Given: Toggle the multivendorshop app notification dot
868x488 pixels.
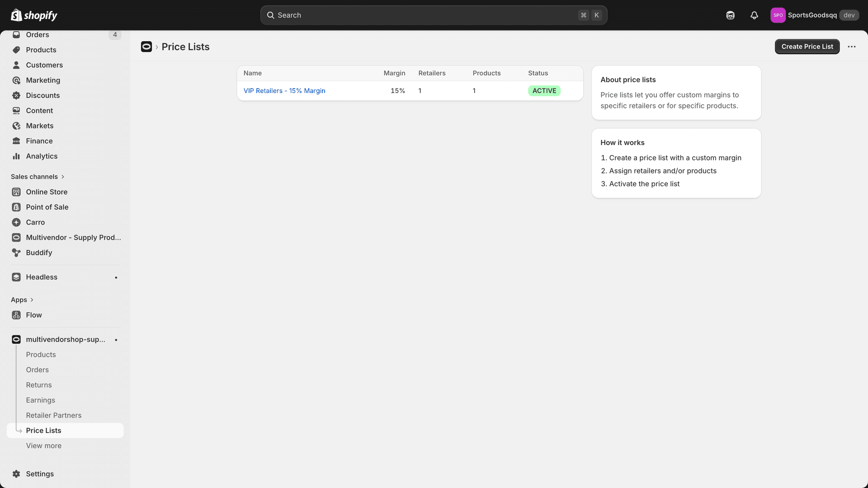Looking at the screenshot, I should pos(116,339).
